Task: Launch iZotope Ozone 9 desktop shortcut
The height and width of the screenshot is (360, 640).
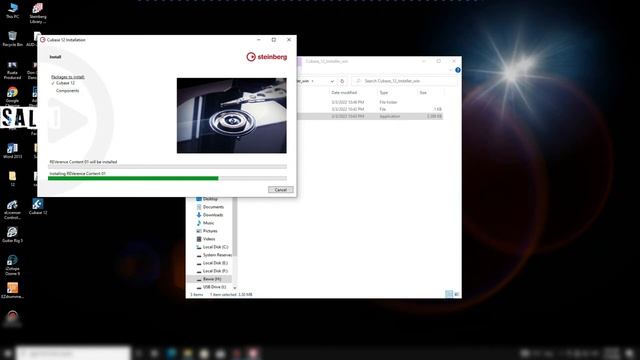Action: [12, 265]
